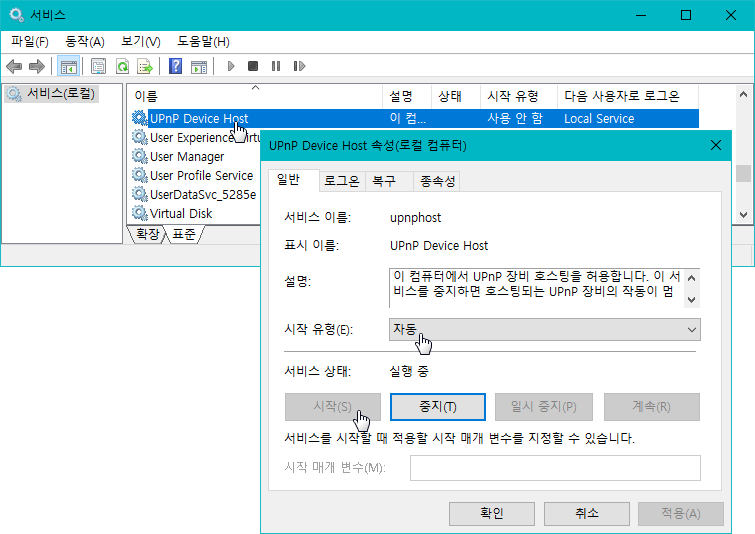Click the Forward arrow toolbar icon
The height and width of the screenshot is (534, 755).
click(x=37, y=66)
